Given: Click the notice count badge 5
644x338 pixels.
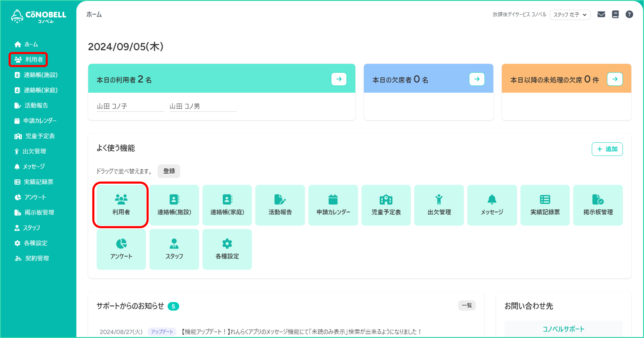Looking at the screenshot, I should coord(173,306).
